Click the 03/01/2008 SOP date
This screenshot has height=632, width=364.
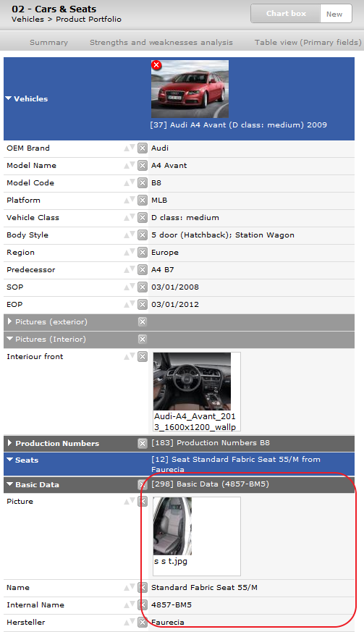pos(175,287)
